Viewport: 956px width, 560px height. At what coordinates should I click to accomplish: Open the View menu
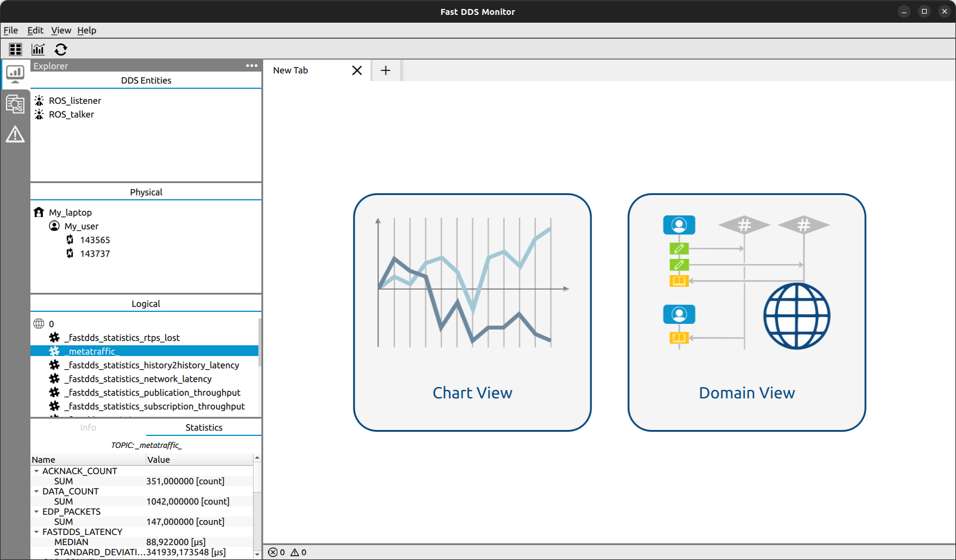(61, 30)
